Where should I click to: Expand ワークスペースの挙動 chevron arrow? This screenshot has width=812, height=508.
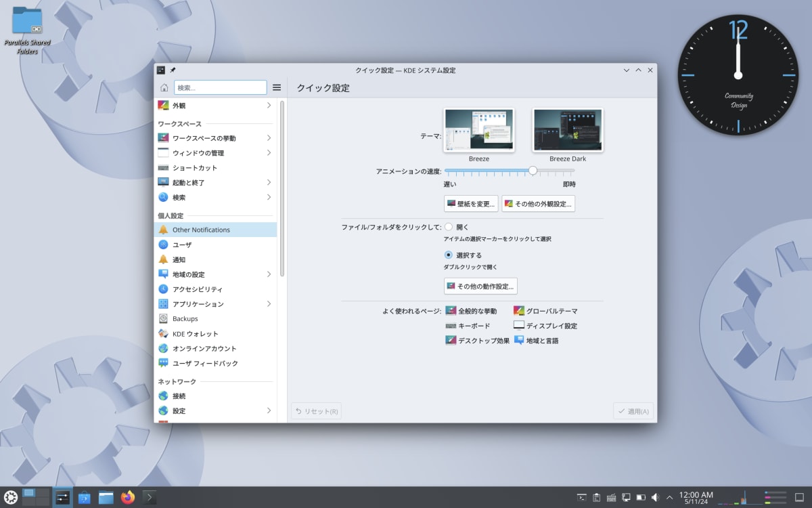tap(269, 138)
